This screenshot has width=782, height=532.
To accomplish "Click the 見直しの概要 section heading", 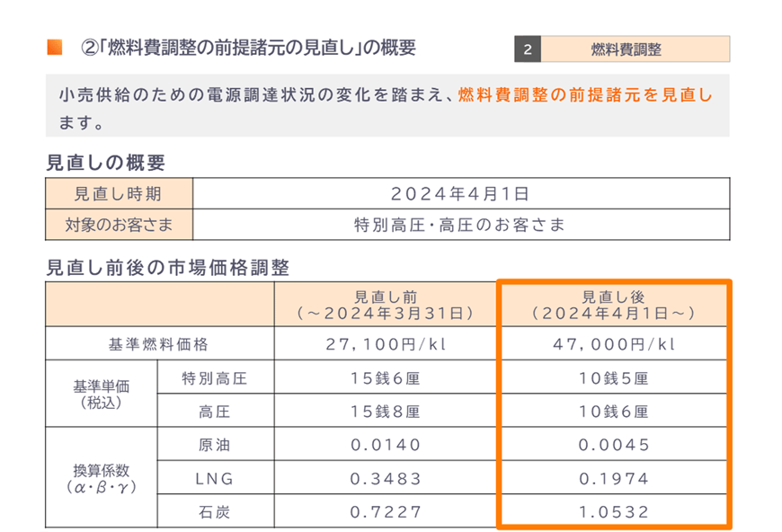I will click(106, 163).
